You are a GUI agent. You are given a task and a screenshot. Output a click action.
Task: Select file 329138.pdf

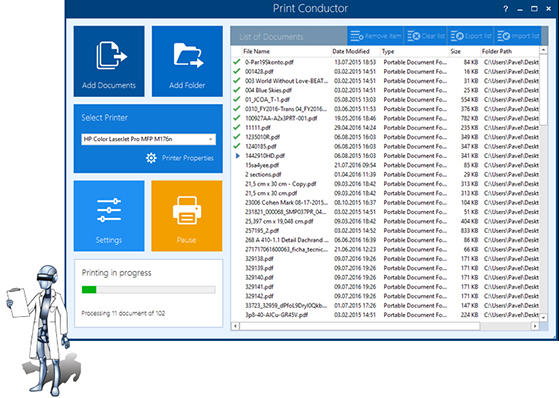(259, 259)
